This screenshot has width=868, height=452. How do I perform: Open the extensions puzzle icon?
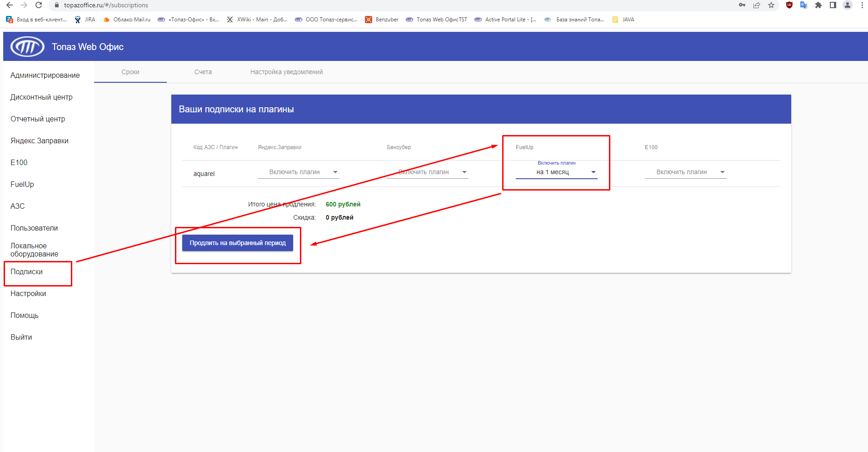click(818, 5)
